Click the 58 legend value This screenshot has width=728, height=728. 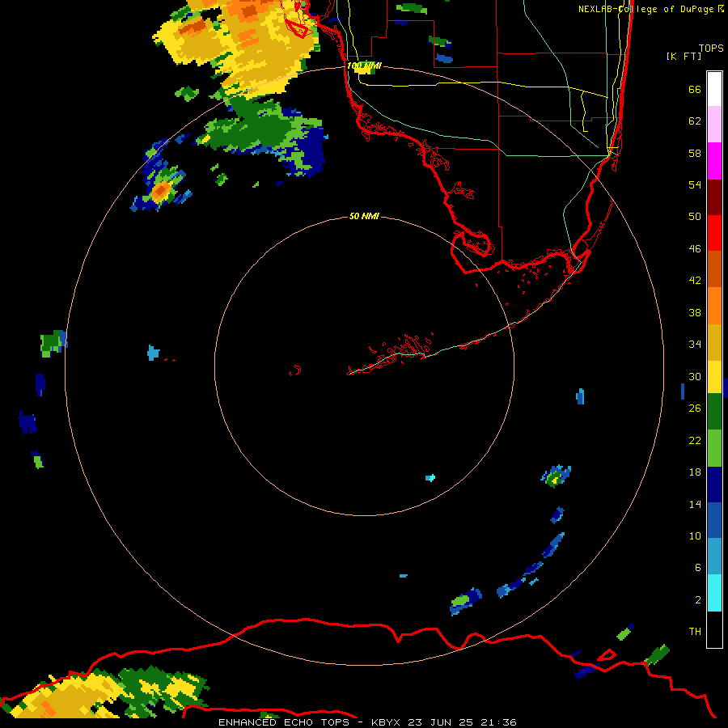(x=695, y=153)
